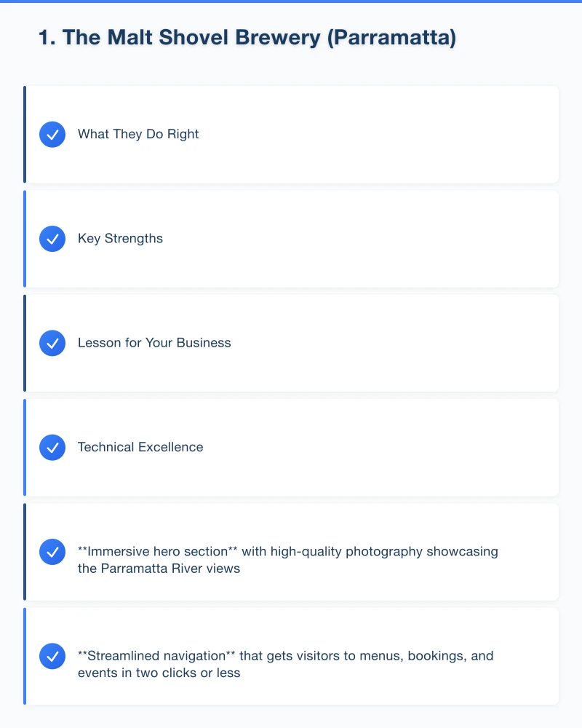582x728 pixels.
Task: Select the Key Strengths label
Action: tap(120, 239)
